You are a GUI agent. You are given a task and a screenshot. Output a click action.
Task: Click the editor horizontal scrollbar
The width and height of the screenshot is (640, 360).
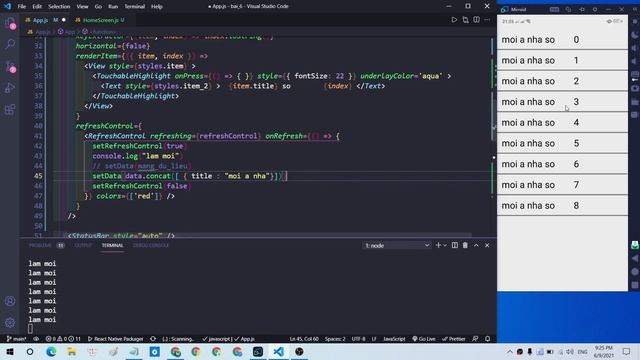267,235
